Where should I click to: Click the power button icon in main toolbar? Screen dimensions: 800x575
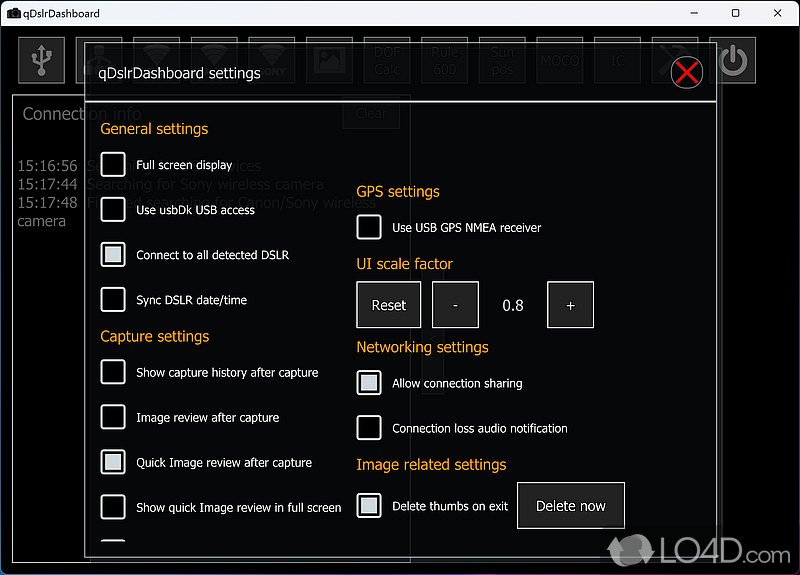tap(733, 60)
